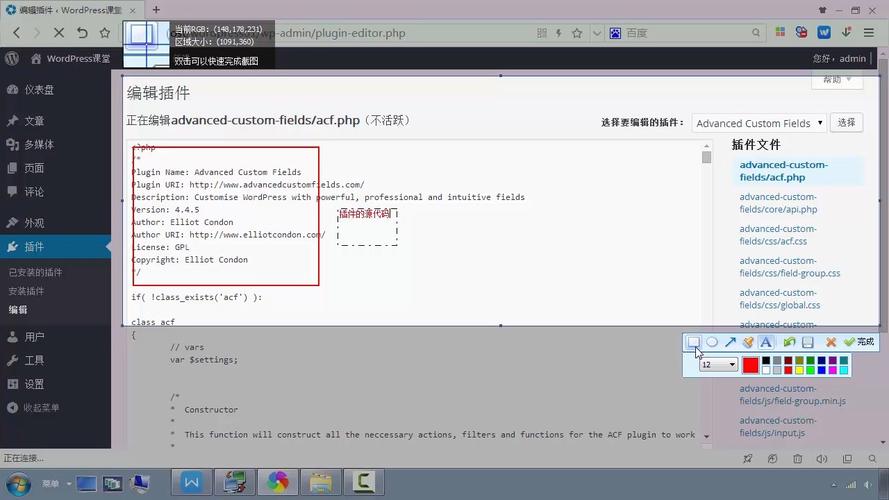Click bookmark star left of address bar
The image size is (889, 500).
tap(105, 33)
